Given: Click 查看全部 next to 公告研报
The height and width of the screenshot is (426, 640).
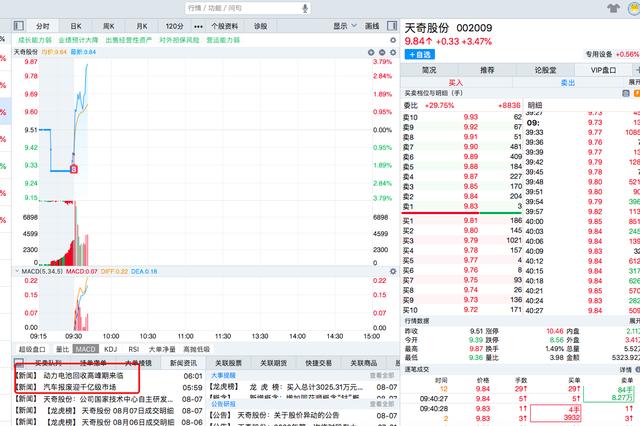Looking at the screenshot, I should (382, 404).
